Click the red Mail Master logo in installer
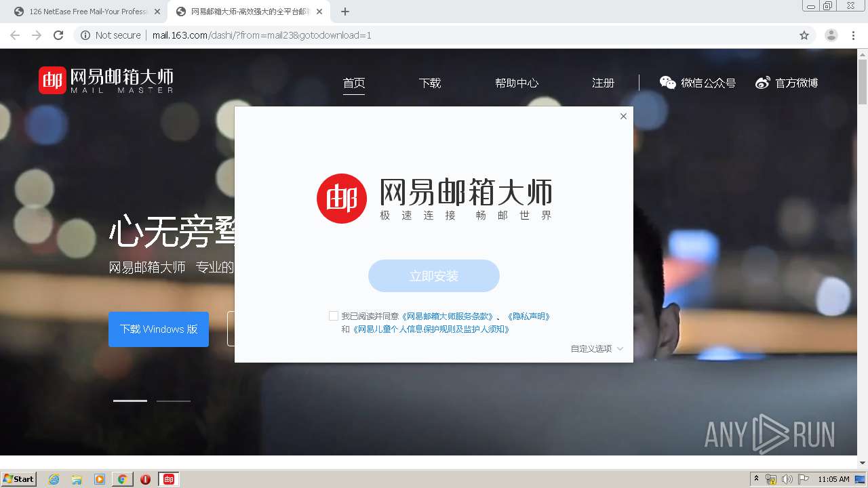This screenshot has width=868, height=488. click(342, 198)
